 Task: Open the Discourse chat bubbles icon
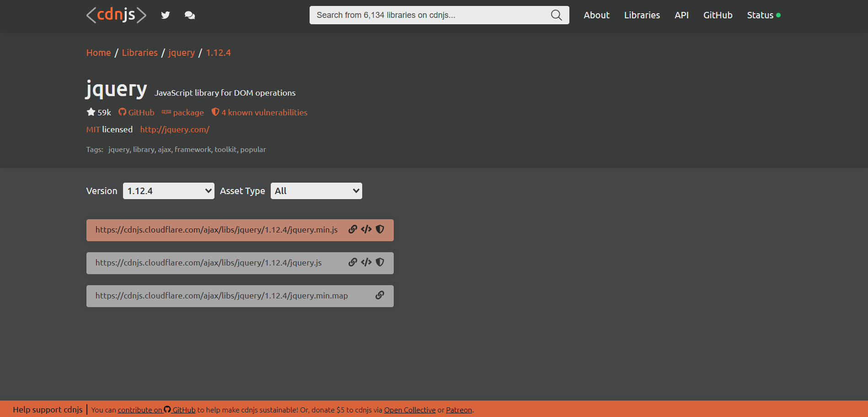click(190, 15)
